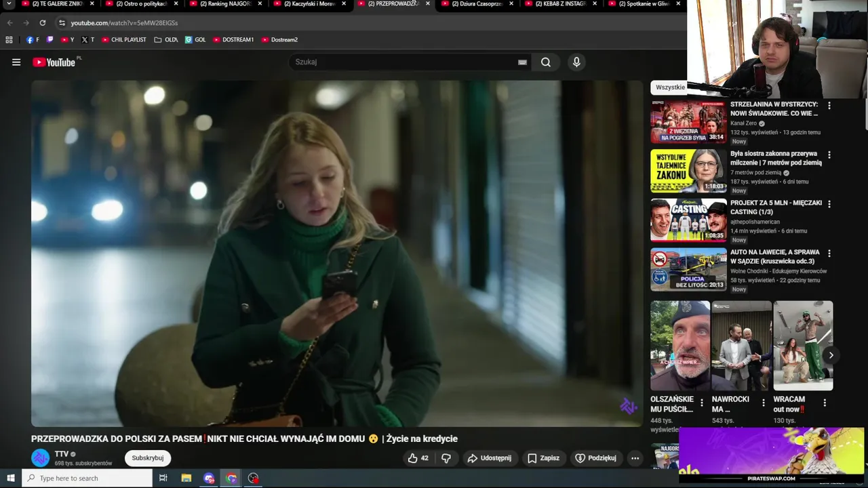Click the Podziękuj thanks button
868x488 pixels.
click(x=595, y=458)
